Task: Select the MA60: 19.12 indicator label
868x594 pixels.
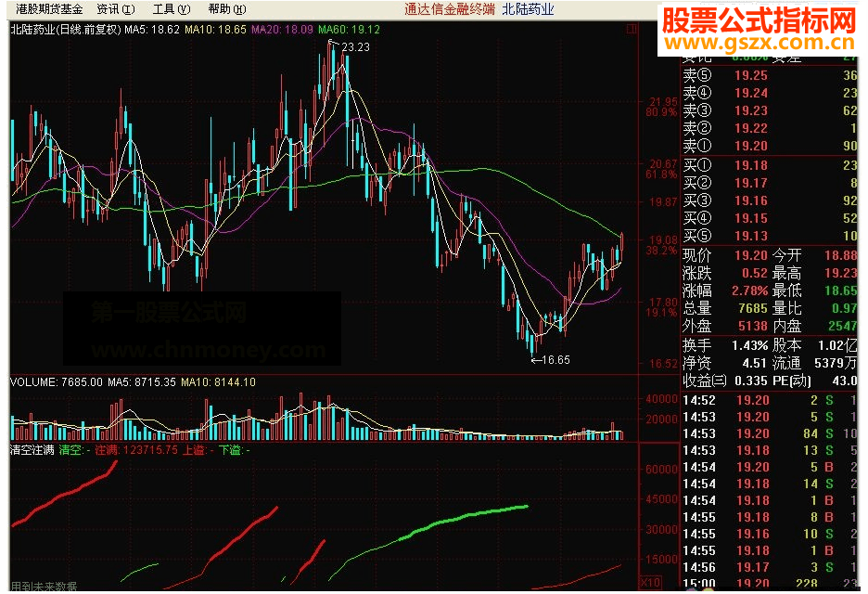Action: tap(349, 30)
